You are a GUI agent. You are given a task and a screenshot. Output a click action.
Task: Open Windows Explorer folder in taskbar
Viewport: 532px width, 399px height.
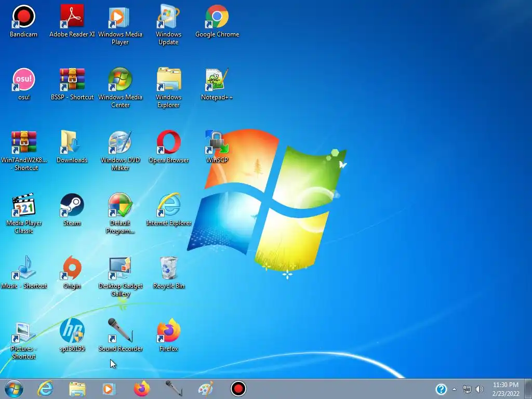[x=77, y=389]
